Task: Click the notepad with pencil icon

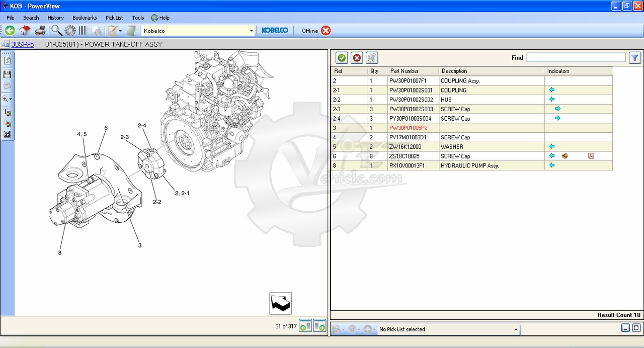Action: click(112, 31)
